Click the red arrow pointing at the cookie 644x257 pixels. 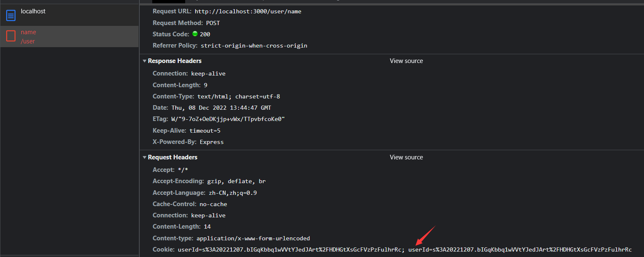[x=425, y=236]
